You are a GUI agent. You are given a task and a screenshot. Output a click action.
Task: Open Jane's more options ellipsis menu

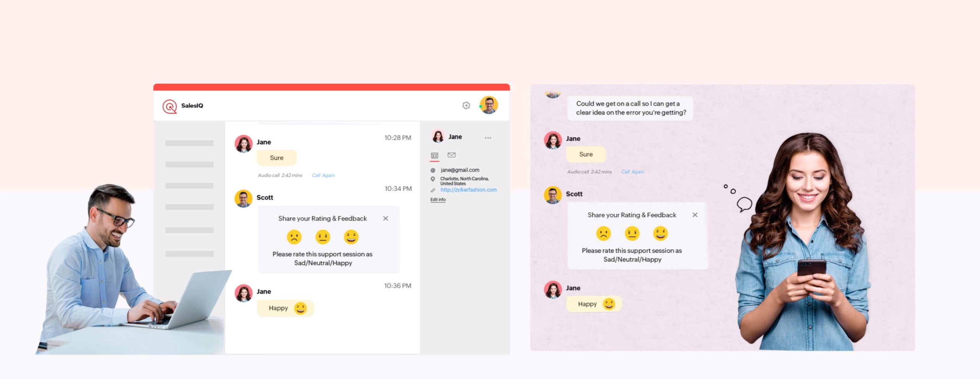[x=488, y=138]
